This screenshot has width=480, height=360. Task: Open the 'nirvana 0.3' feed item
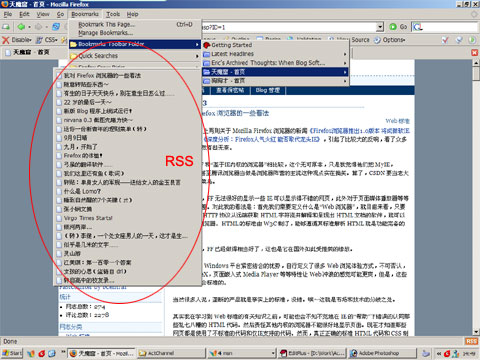128,120
